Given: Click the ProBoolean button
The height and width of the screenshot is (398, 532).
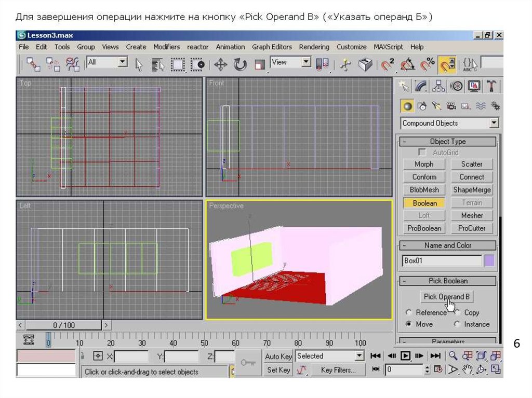Looking at the screenshot, I should pos(424,228).
